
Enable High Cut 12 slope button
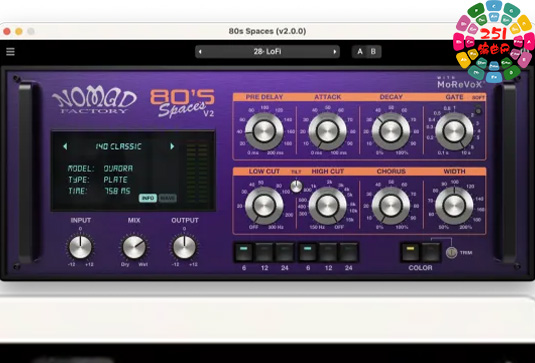click(328, 252)
